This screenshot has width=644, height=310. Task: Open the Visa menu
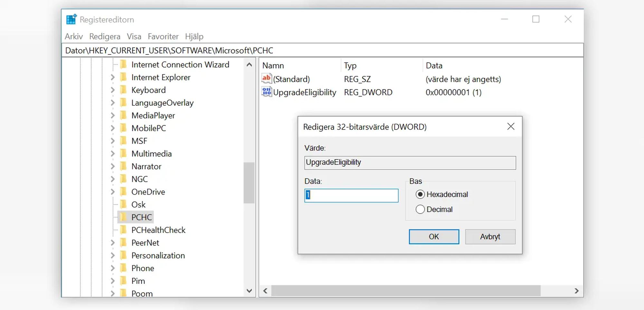point(134,36)
